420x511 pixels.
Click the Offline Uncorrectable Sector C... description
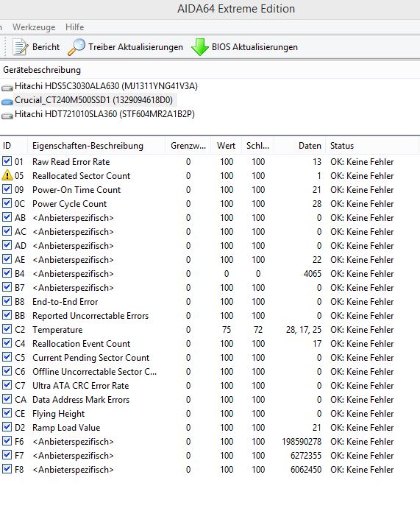pyautogui.click(x=94, y=372)
